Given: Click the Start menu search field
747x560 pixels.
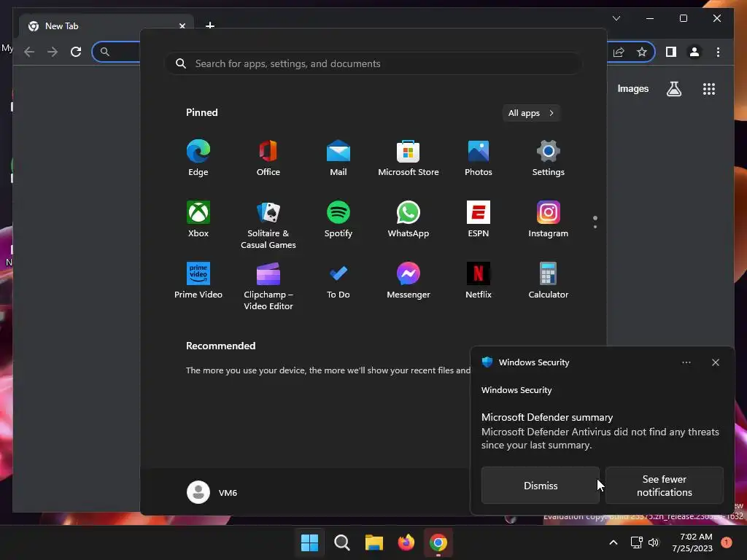Looking at the screenshot, I should [x=373, y=63].
